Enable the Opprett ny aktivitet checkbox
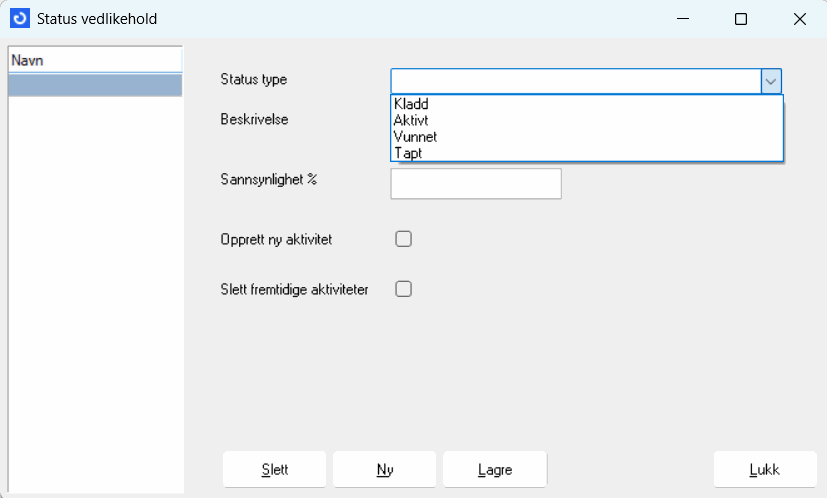Screen dimensions: 827x498 point(404,239)
